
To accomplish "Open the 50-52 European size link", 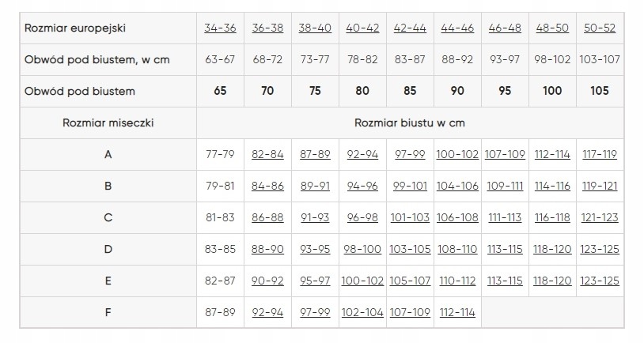I will pyautogui.click(x=600, y=28).
